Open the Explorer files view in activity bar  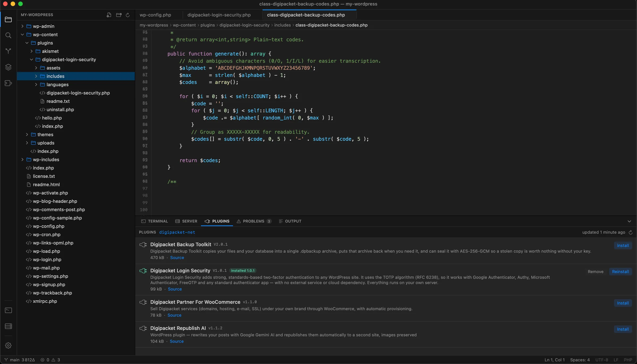click(8, 20)
